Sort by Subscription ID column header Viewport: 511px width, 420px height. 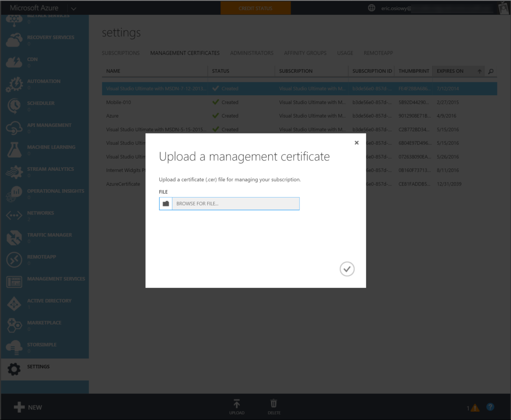pyautogui.click(x=372, y=71)
